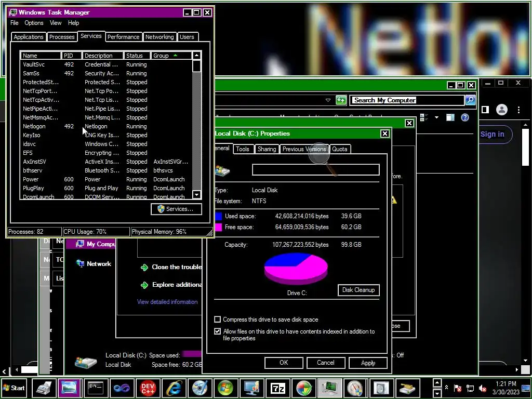Image resolution: width=532 pixels, height=399 pixels.
Task: Open Internet Explorer from the taskbar
Action: [x=174, y=388]
